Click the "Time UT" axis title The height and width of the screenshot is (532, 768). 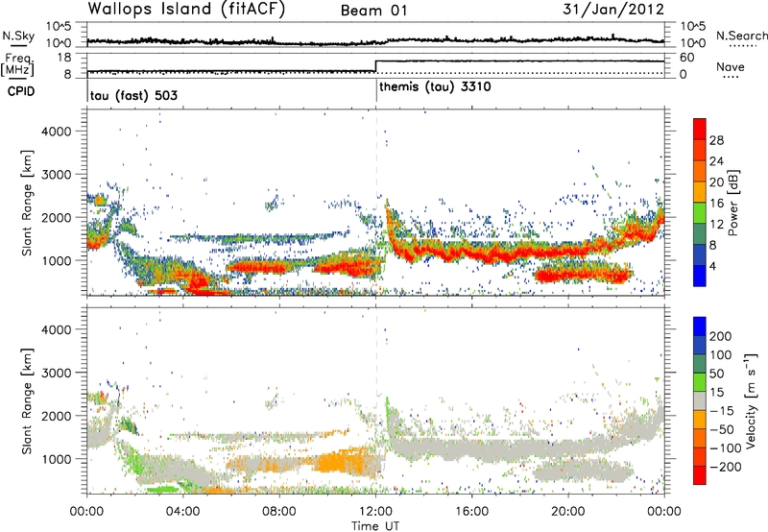coord(375,526)
